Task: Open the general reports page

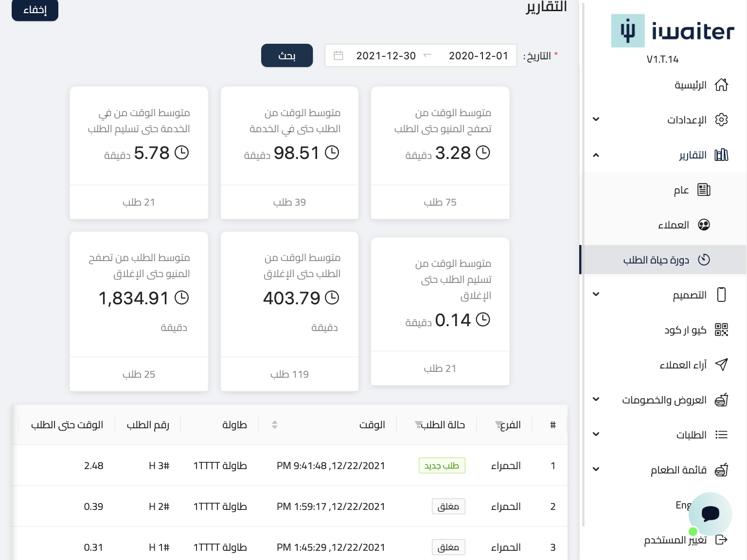Action: [x=681, y=190]
